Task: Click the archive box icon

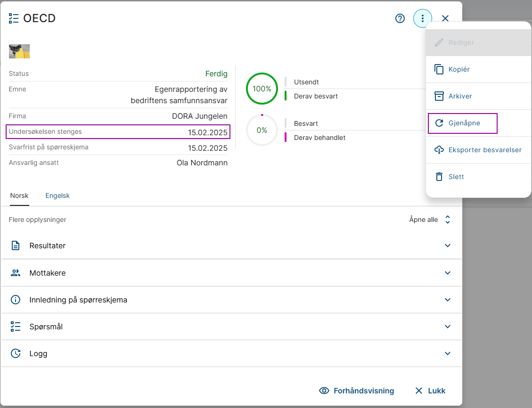Action: pyautogui.click(x=439, y=96)
